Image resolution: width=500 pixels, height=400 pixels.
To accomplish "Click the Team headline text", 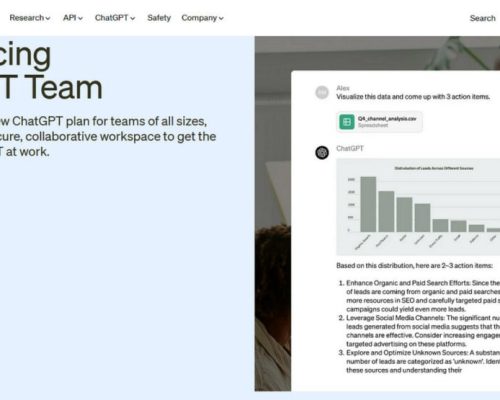I will (x=51, y=87).
